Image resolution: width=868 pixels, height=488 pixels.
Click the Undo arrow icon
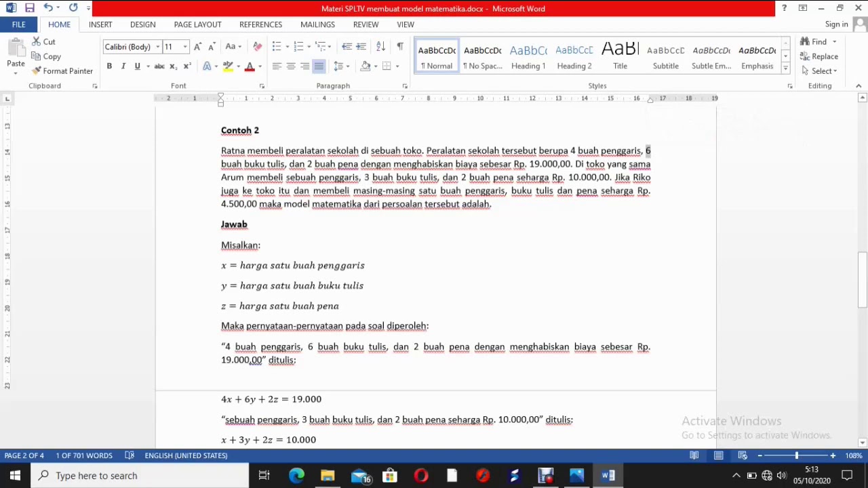coord(47,8)
